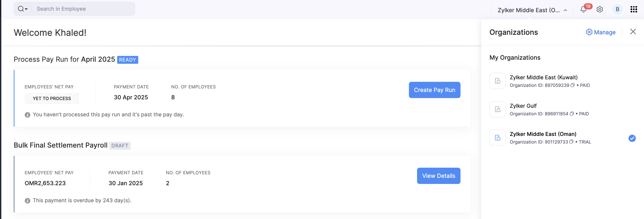Focus the Search in Employee field
Viewport: 644px width, 219px height.
[x=84, y=9]
